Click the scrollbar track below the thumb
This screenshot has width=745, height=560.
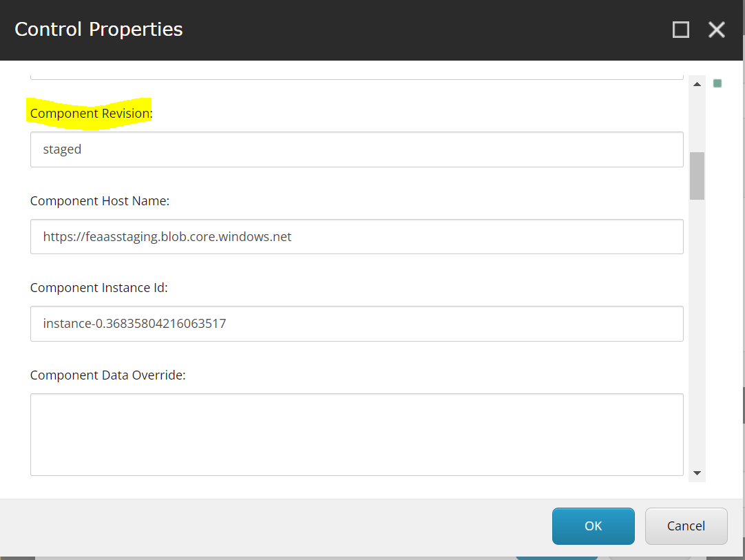(x=697, y=333)
